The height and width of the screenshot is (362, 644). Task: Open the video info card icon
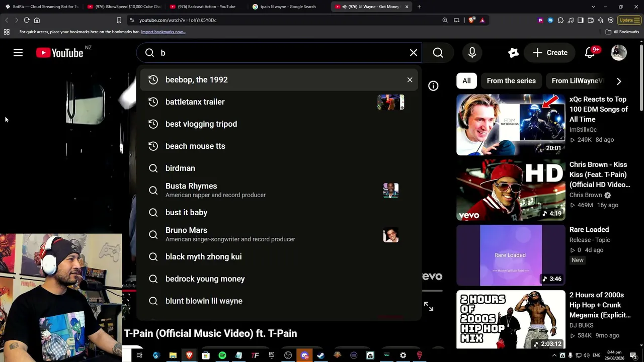433,86
